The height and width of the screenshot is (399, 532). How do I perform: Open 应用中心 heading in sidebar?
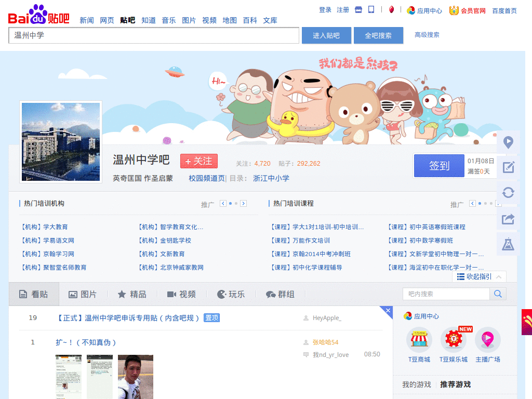coord(421,316)
